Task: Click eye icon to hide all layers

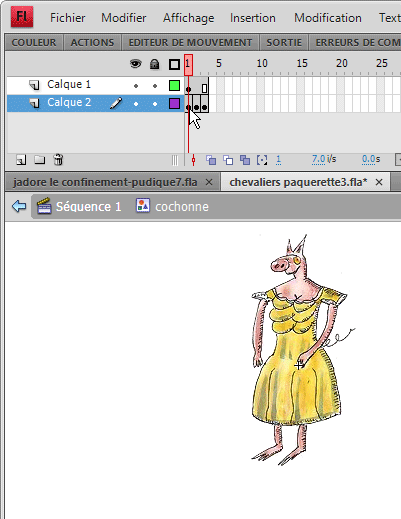Action: [136, 64]
